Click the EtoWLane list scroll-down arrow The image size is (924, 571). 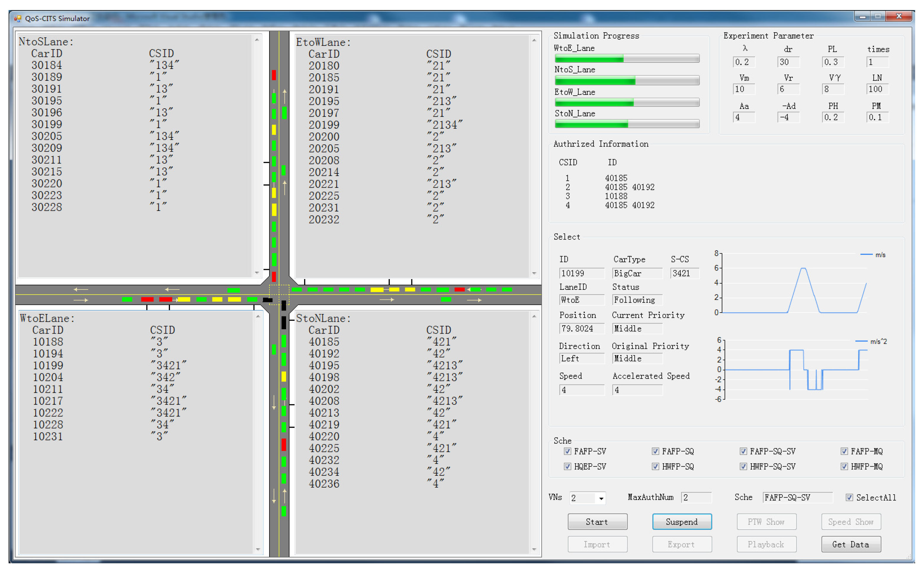tap(534, 273)
